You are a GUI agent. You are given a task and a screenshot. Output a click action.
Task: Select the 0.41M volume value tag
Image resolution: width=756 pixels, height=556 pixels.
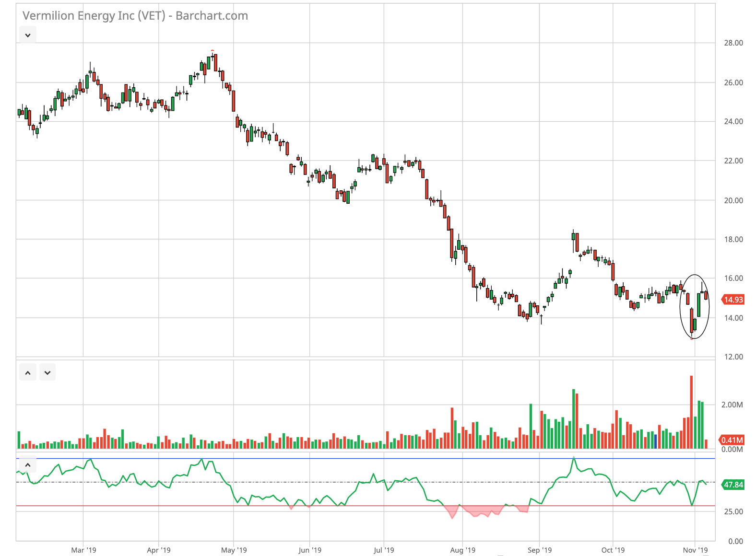[x=732, y=440]
